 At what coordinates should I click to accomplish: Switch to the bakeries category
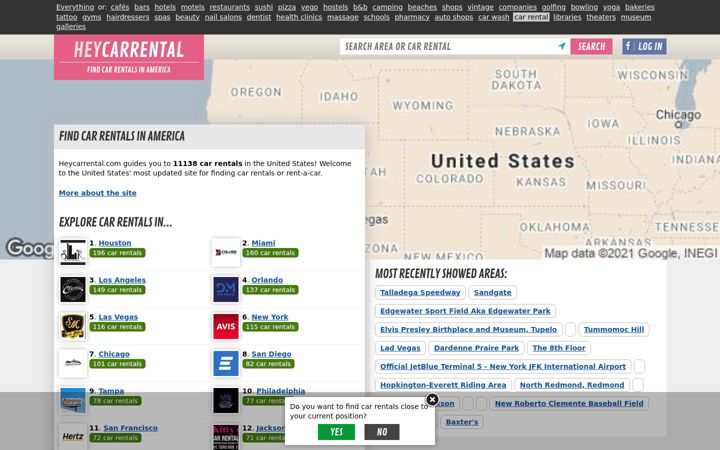coord(640,7)
